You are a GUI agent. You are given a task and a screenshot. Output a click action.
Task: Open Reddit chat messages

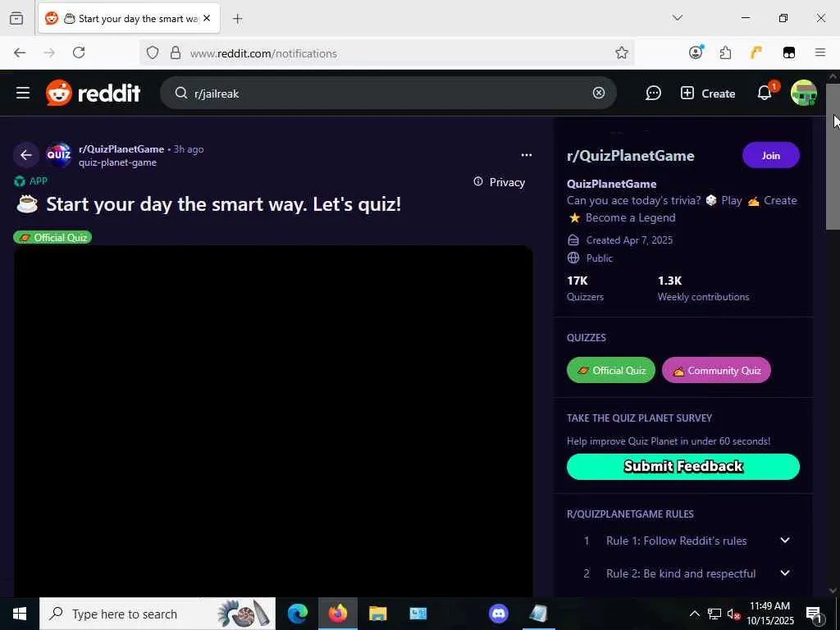[x=653, y=94]
